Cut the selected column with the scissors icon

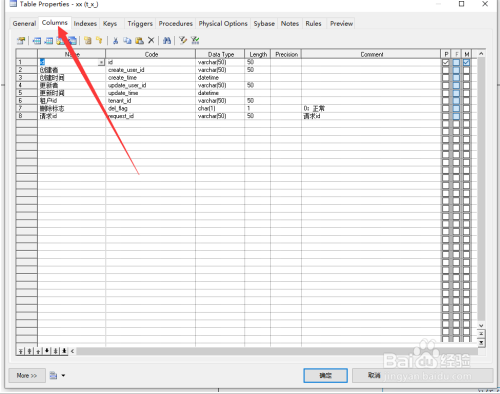115,41
